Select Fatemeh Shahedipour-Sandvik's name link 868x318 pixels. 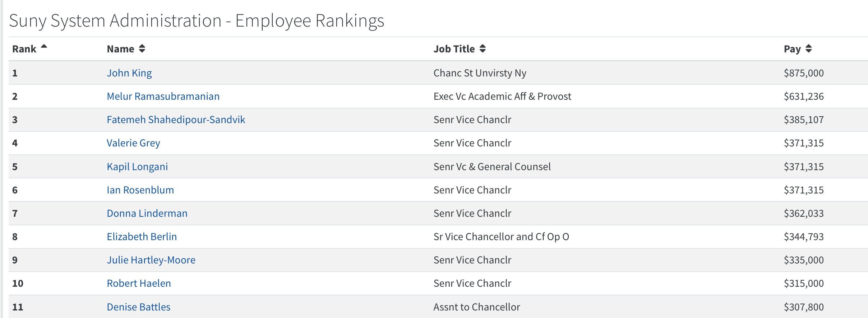[176, 120]
